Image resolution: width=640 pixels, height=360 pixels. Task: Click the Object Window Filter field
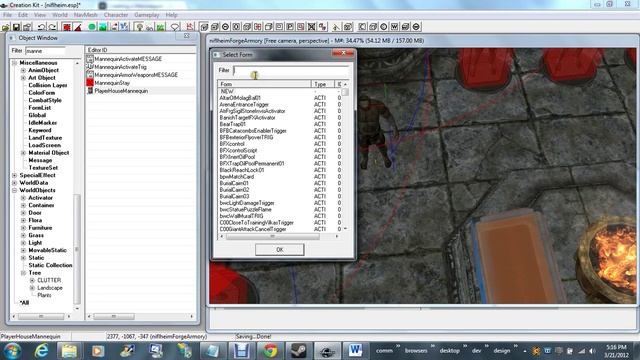click(x=45, y=51)
